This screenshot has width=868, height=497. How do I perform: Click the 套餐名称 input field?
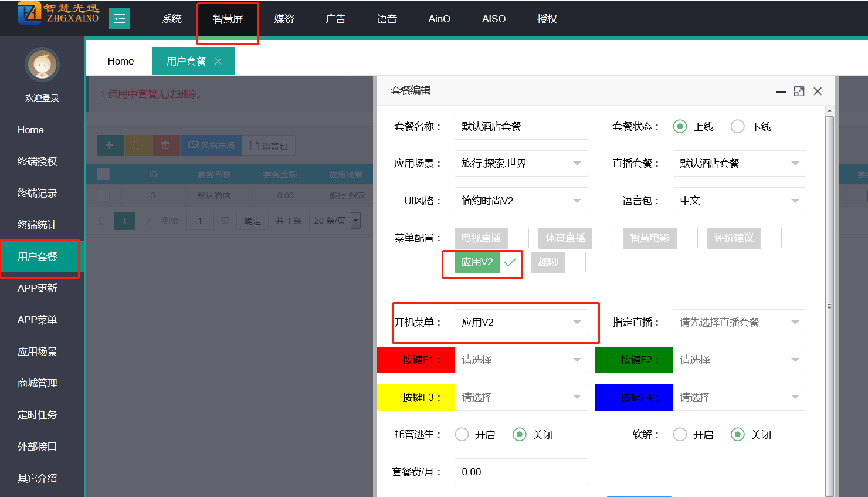click(x=521, y=127)
